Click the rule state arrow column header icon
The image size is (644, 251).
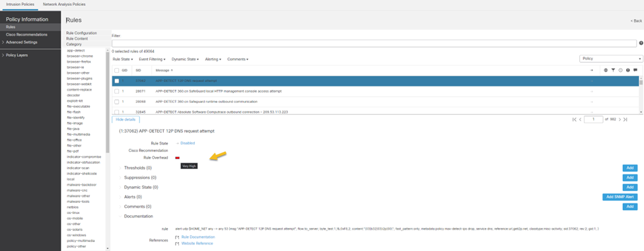[x=591, y=70]
